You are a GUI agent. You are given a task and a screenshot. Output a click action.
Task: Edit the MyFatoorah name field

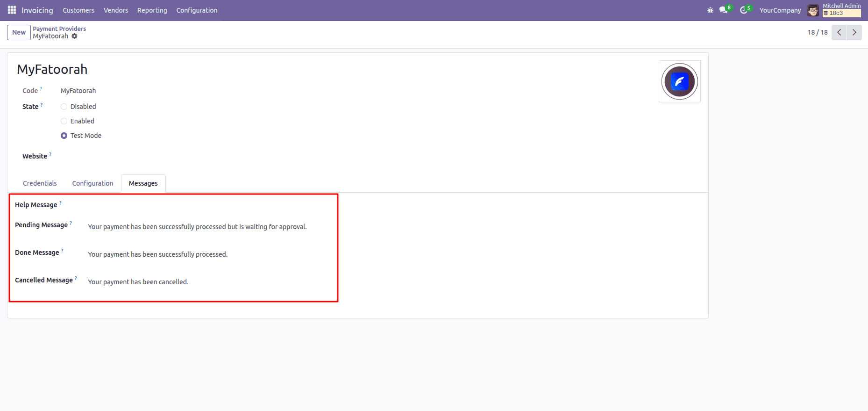(x=52, y=69)
